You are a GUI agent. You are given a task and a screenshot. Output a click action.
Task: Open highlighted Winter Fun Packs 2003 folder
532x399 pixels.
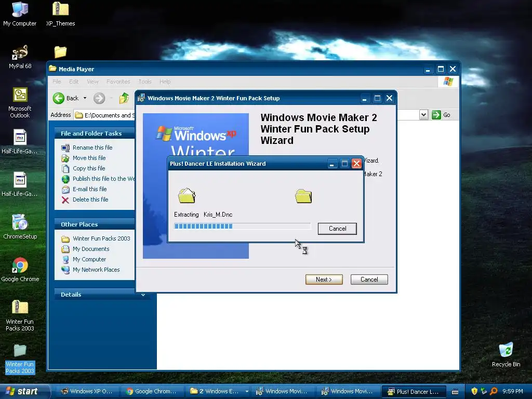tap(20, 358)
